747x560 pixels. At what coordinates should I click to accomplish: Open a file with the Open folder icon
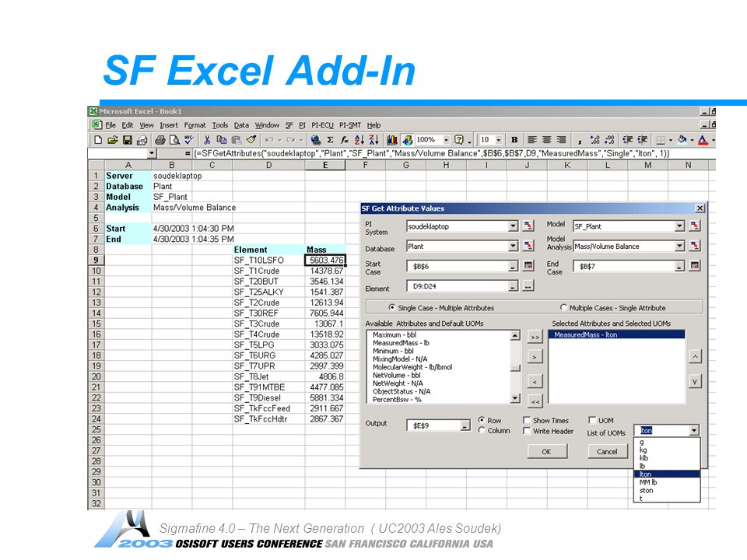[112, 139]
